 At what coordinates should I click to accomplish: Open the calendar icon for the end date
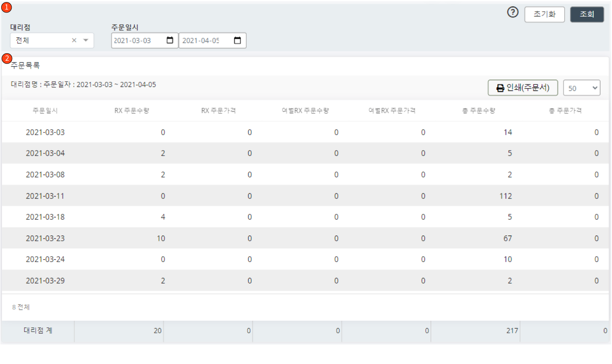coord(238,40)
